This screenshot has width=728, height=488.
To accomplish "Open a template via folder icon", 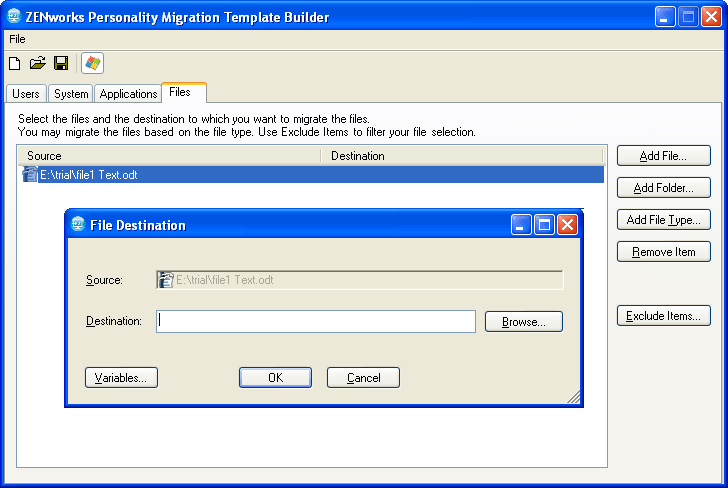I will pos(38,63).
